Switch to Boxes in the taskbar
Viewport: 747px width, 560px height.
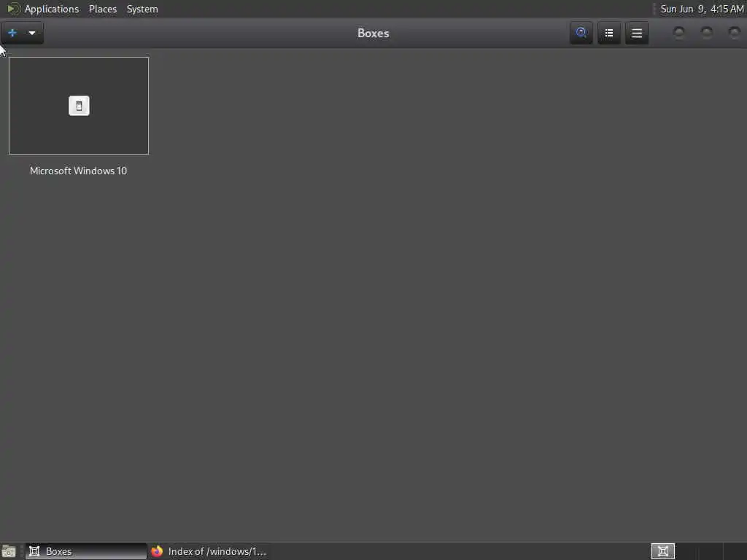[x=86, y=551]
